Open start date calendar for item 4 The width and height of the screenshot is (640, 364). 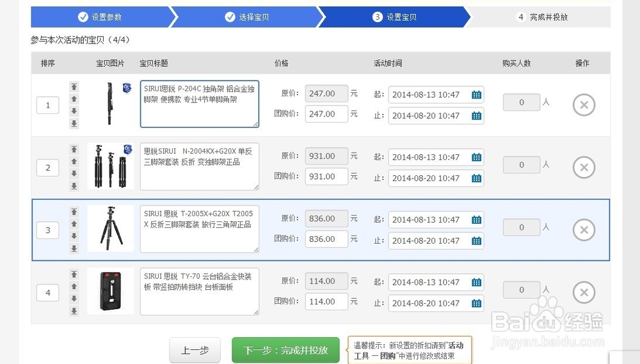476,282
